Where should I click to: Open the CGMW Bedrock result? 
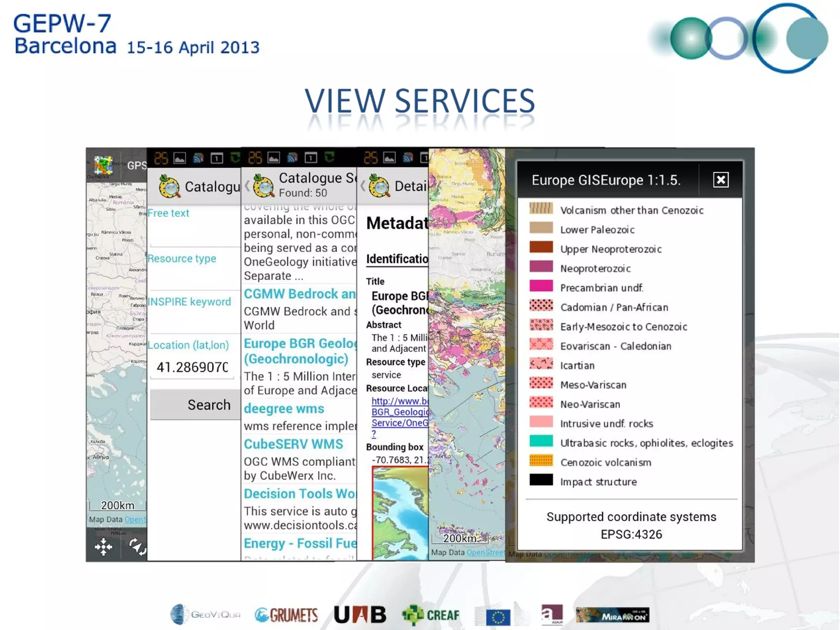[299, 294]
